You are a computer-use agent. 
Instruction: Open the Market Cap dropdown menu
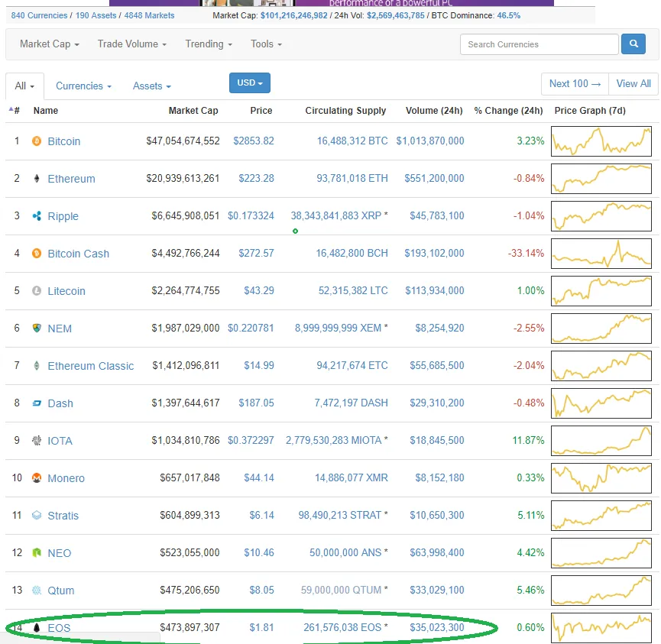[50, 44]
